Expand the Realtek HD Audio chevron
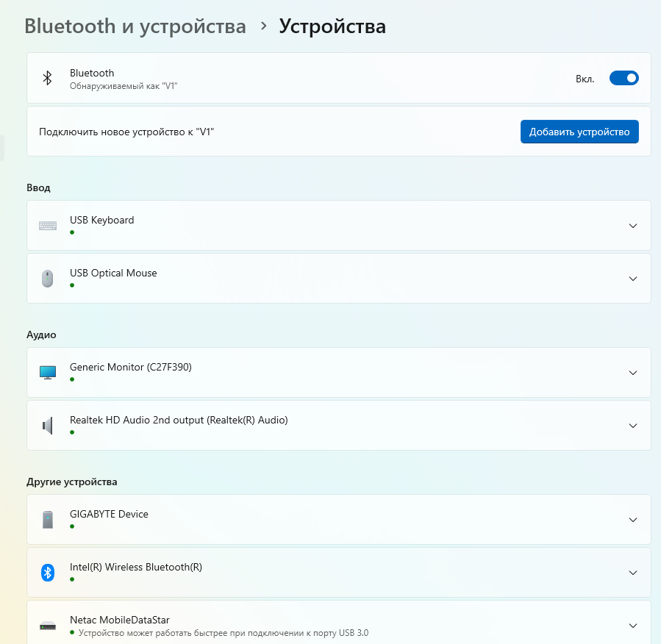661x644 pixels. click(632, 426)
